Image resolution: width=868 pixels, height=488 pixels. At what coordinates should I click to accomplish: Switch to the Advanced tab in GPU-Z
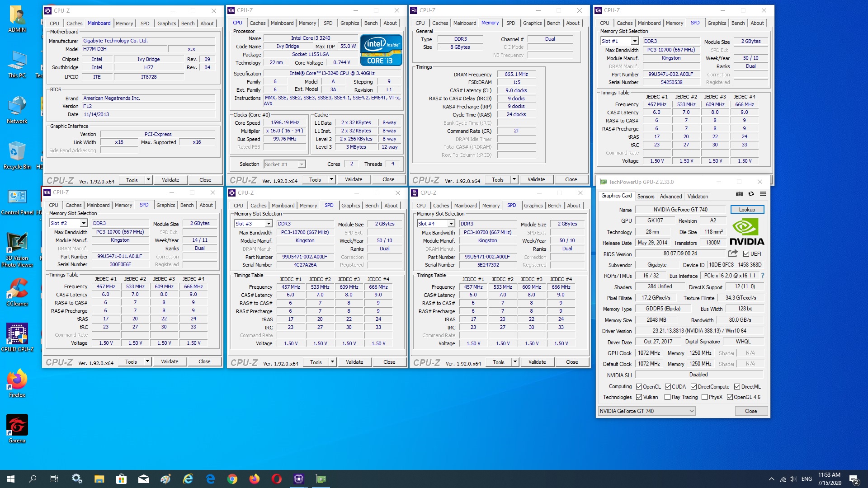click(671, 197)
